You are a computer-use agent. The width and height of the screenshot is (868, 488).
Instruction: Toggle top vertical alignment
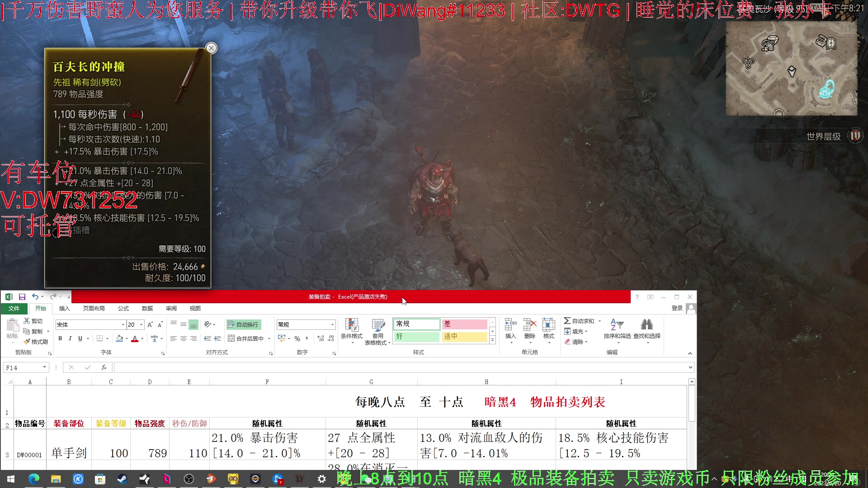[174, 324]
